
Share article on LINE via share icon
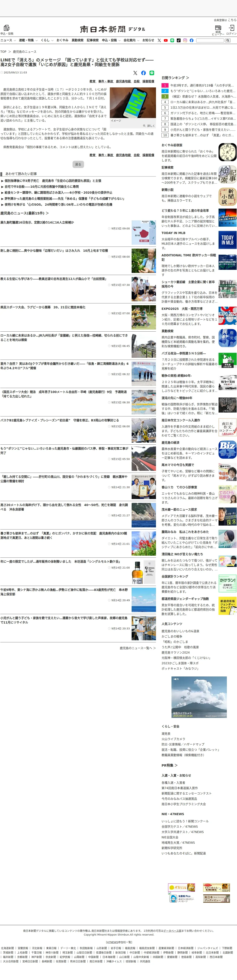pyautogui.click(x=152, y=73)
